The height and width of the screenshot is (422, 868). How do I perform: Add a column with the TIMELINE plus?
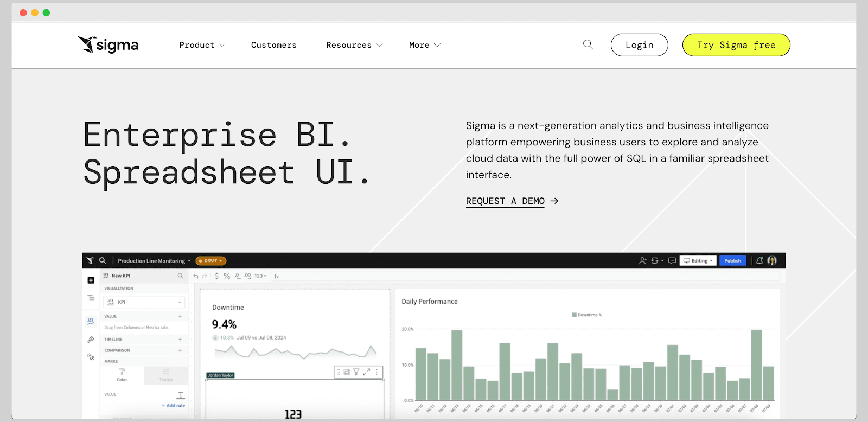[x=180, y=339]
